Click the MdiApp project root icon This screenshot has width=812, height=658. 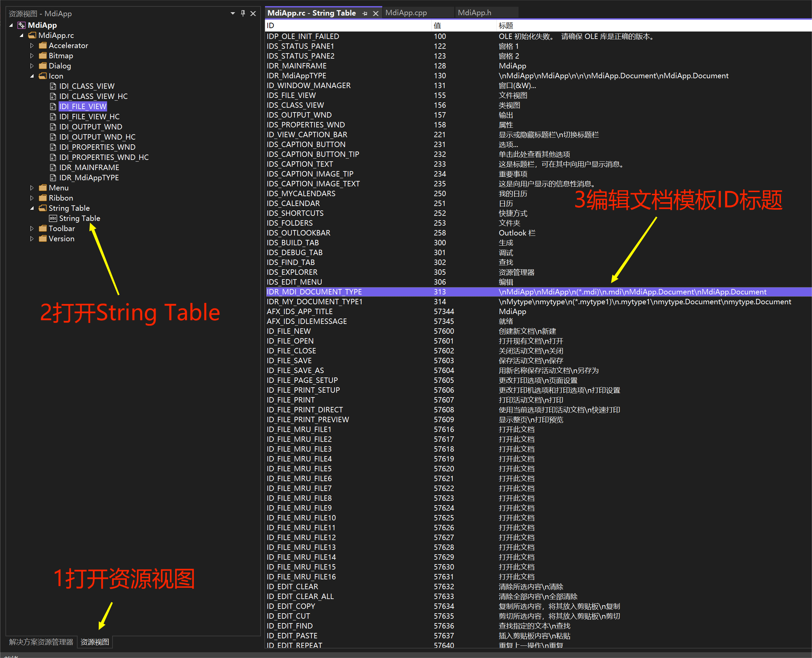22,25
